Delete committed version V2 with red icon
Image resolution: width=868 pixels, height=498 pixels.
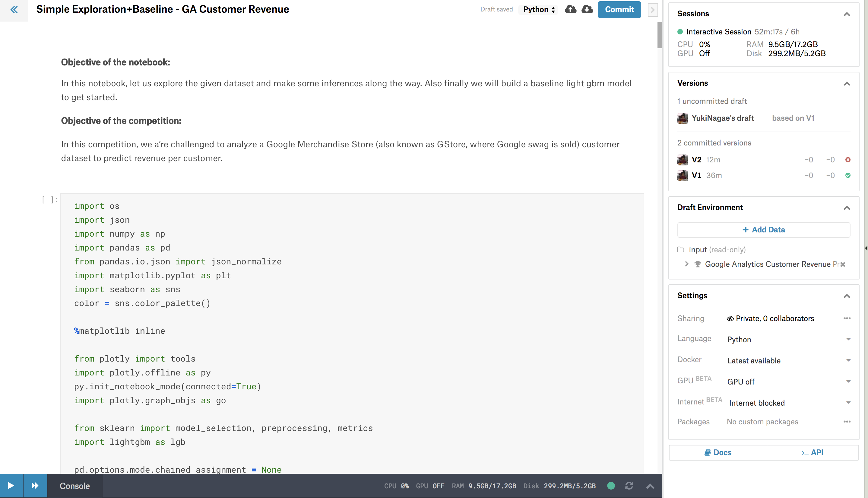coord(848,159)
